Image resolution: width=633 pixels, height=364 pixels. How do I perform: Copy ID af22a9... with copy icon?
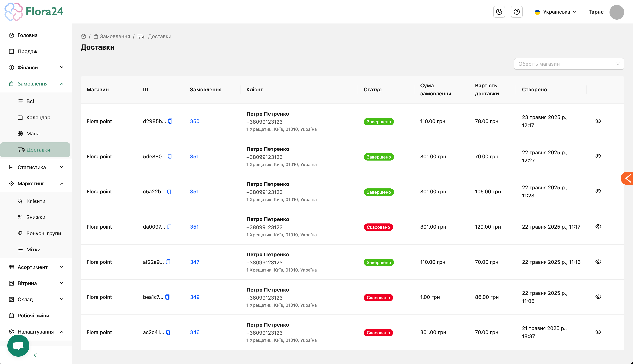pos(168,262)
